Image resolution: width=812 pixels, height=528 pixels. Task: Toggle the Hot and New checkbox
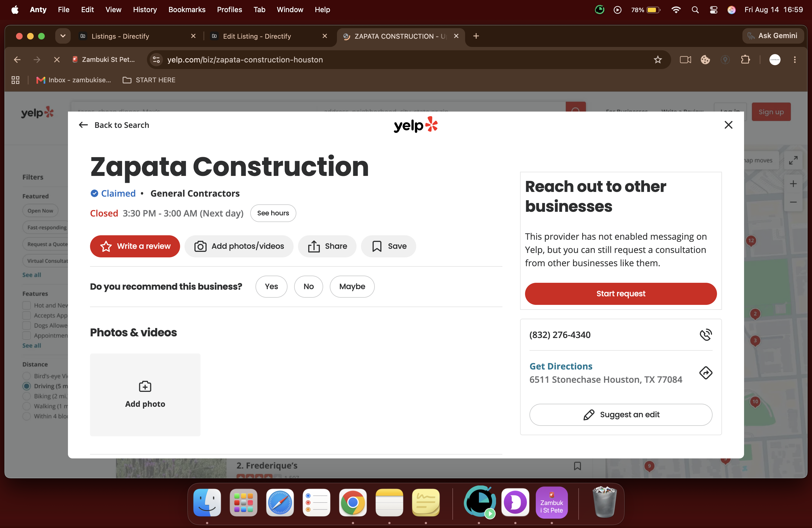tap(27, 305)
